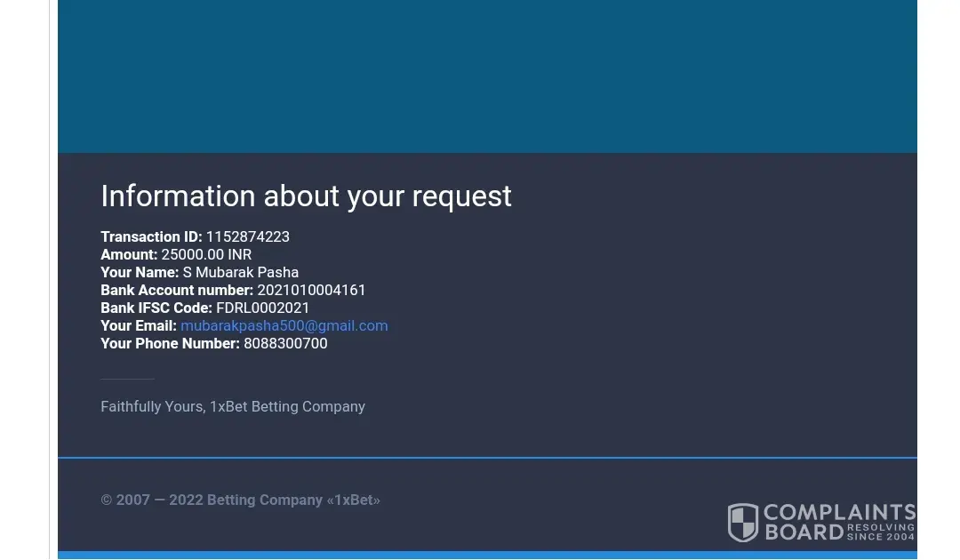This screenshot has width=960, height=560.
Task: Select bank account number 2021010004161
Action: [311, 290]
